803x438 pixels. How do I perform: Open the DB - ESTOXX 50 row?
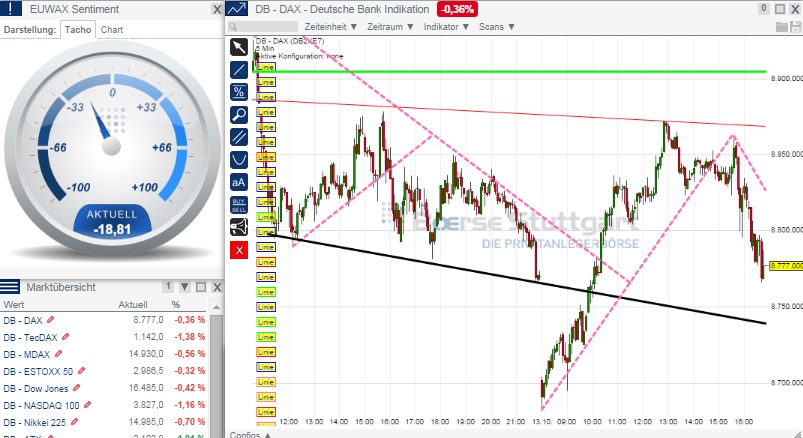tap(104, 371)
